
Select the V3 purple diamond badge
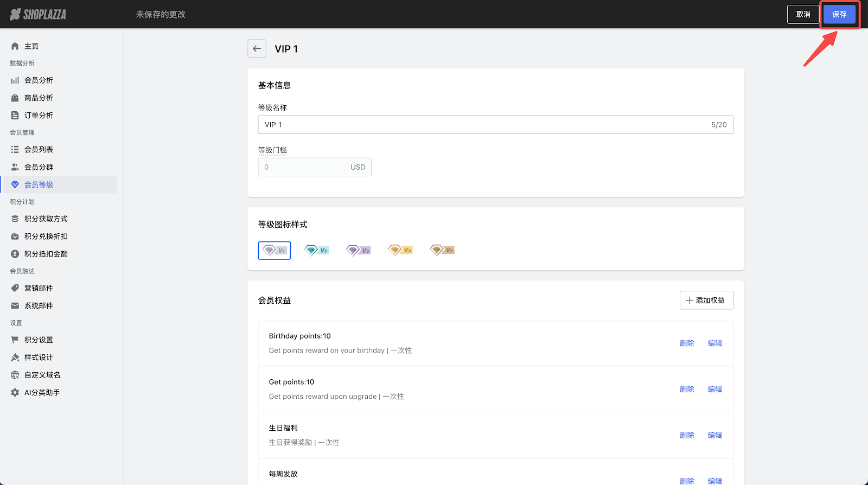(x=359, y=250)
